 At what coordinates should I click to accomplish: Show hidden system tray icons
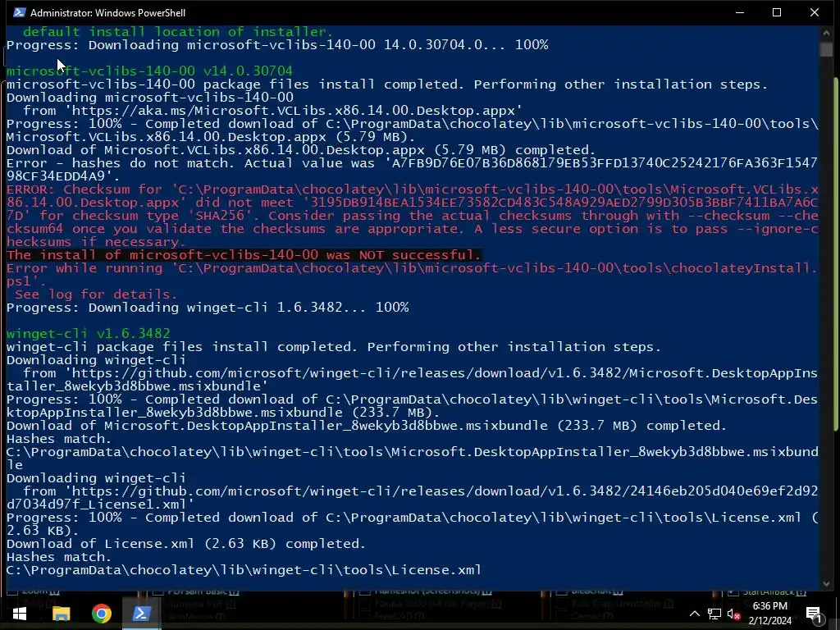tap(694, 614)
